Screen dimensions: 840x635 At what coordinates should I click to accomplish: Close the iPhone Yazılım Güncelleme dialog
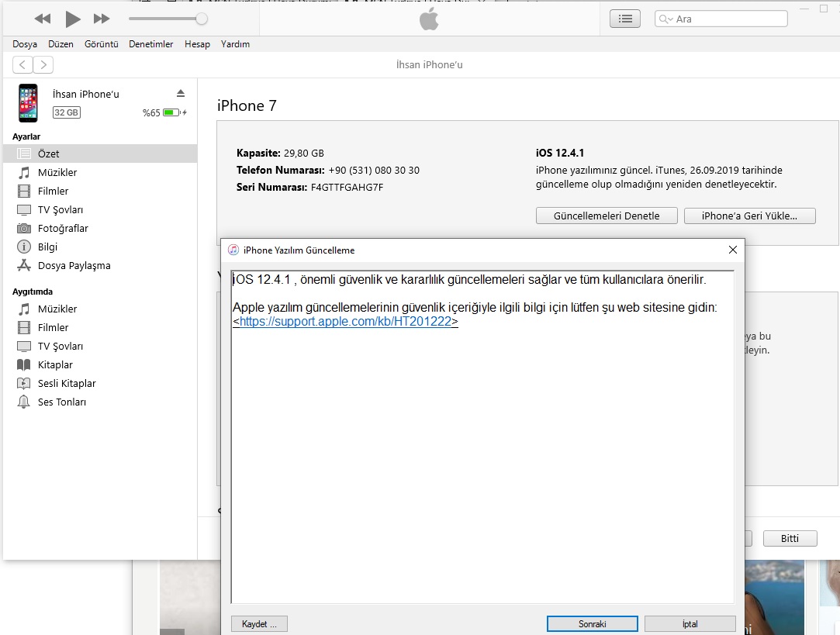tap(733, 250)
